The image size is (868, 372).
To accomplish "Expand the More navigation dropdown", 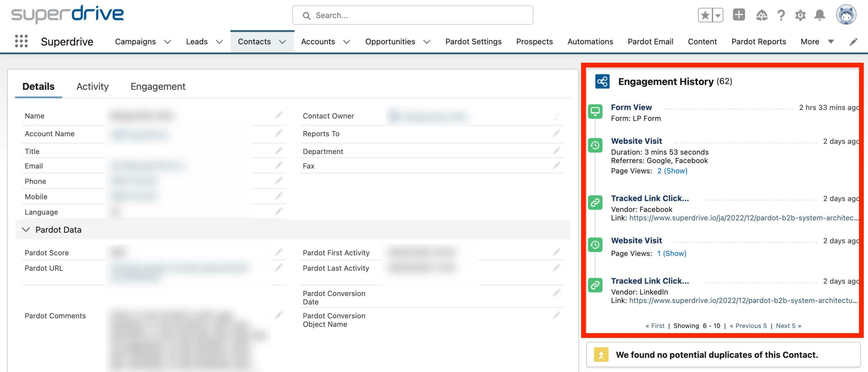I will pos(817,42).
